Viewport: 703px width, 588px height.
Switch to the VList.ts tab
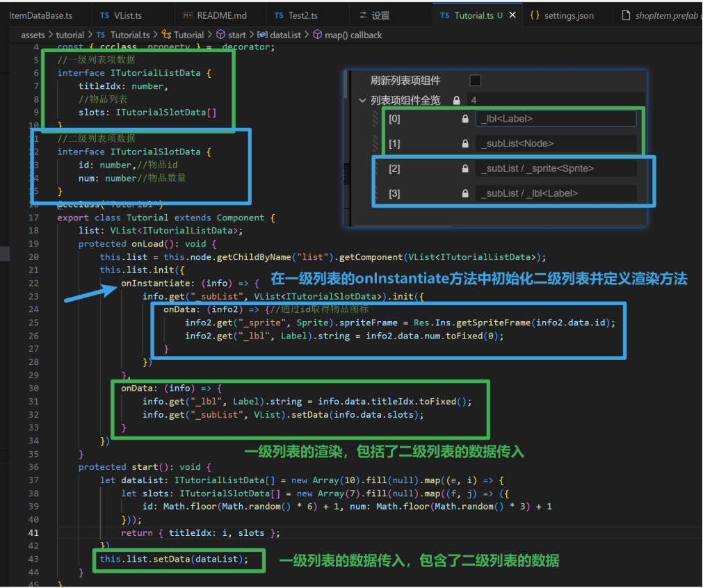[128, 16]
